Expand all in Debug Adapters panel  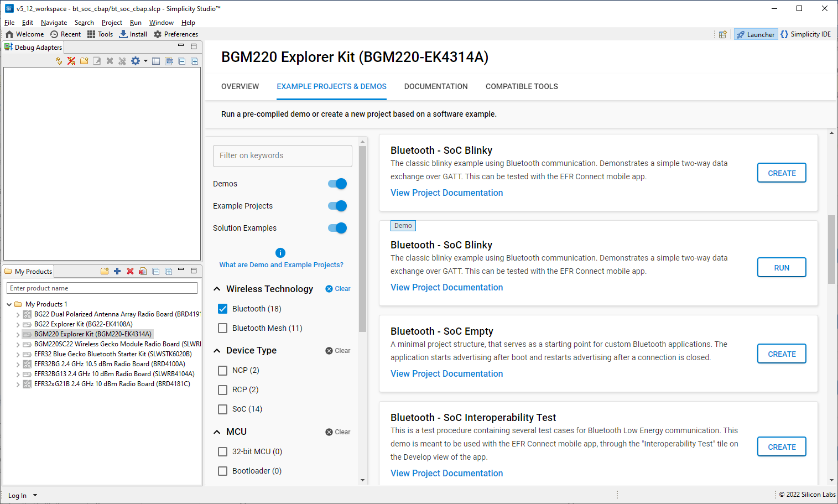coord(194,61)
